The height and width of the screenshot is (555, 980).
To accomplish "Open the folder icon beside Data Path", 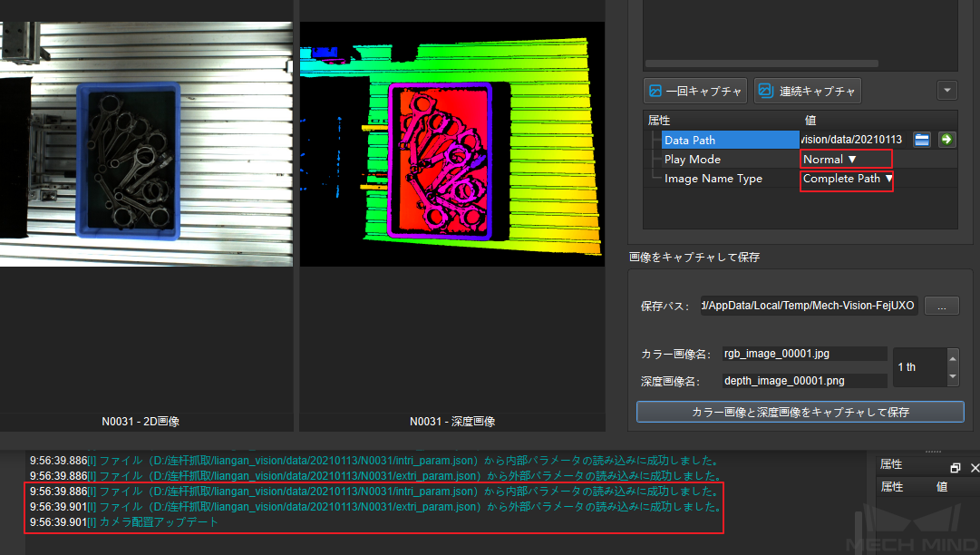I will [922, 140].
